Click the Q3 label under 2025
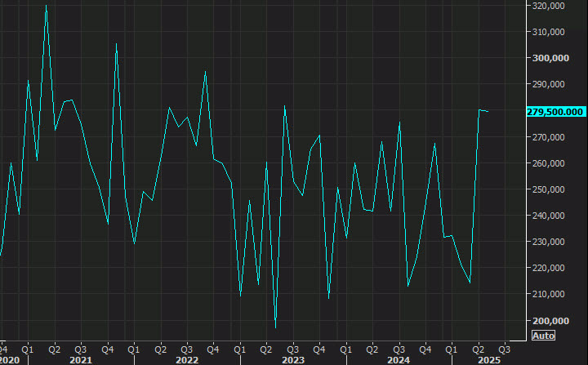 [504, 349]
